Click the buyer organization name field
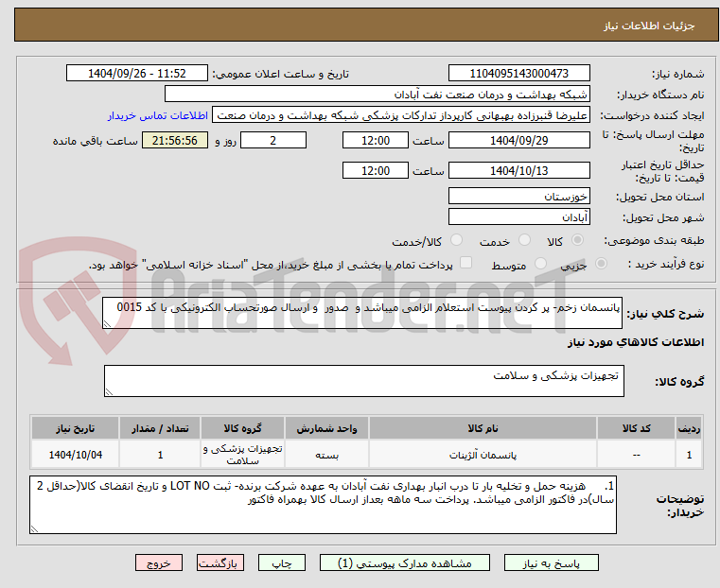Viewport: 720px width, 588px height. tap(378, 95)
